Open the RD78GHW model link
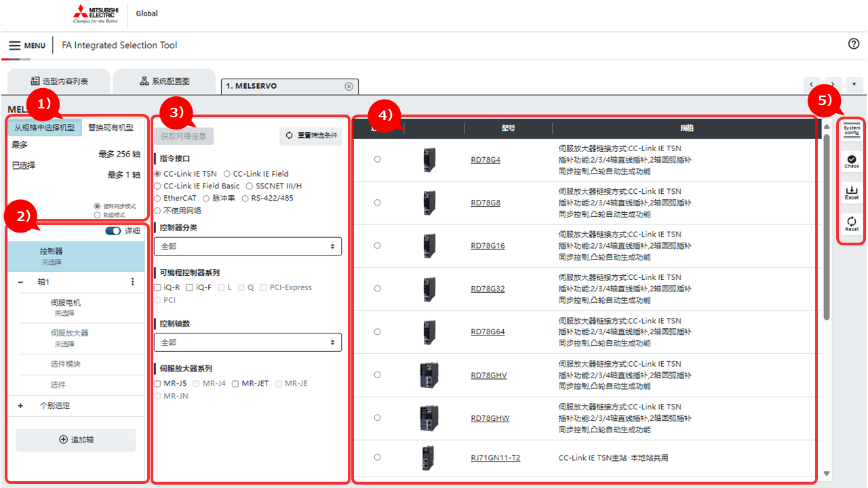The height and width of the screenshot is (488, 868). pyautogui.click(x=490, y=418)
